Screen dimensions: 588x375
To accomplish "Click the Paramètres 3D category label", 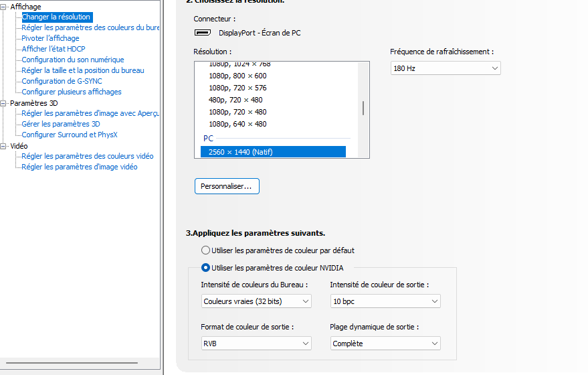I will pos(33,103).
